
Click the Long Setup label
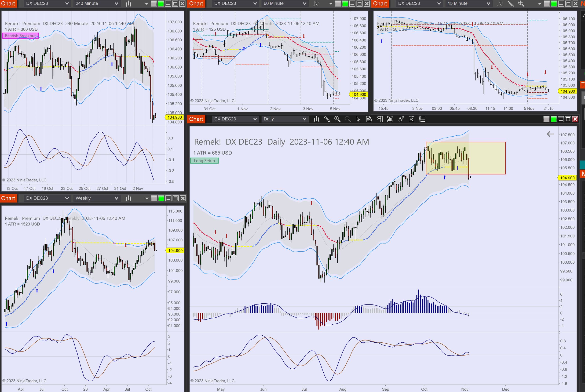[204, 161]
